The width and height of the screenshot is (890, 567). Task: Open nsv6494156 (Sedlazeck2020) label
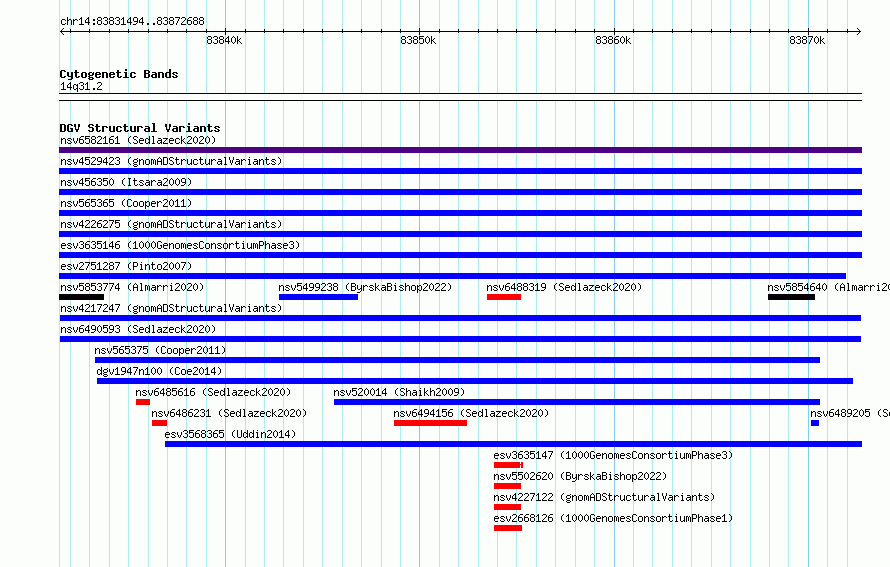coord(471,413)
